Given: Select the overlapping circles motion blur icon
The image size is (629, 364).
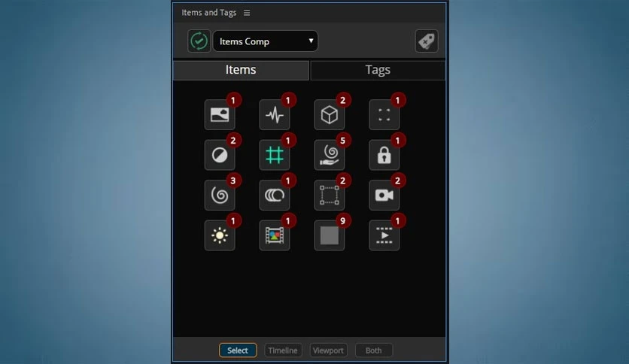Looking at the screenshot, I should [275, 196].
